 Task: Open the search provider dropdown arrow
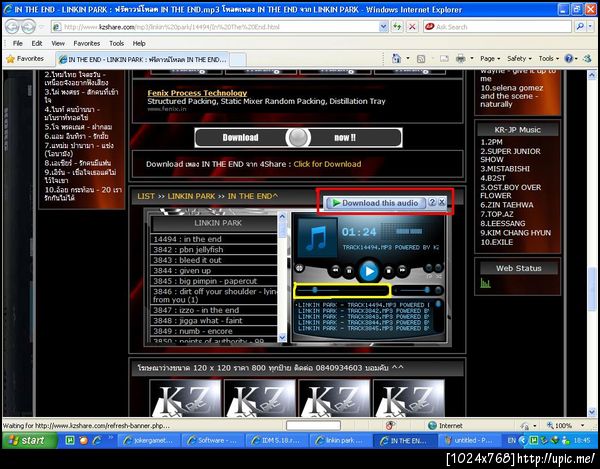590,26
